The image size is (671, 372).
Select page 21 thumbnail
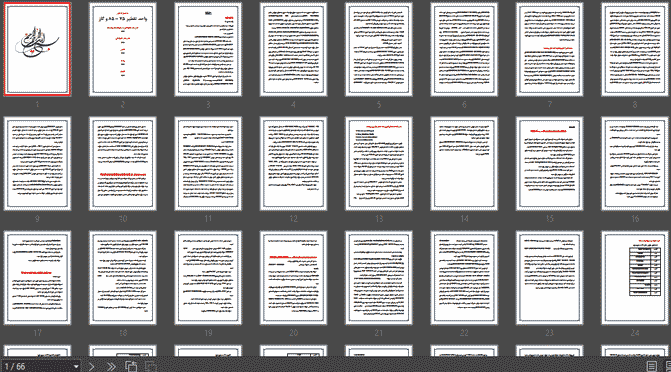379,278
